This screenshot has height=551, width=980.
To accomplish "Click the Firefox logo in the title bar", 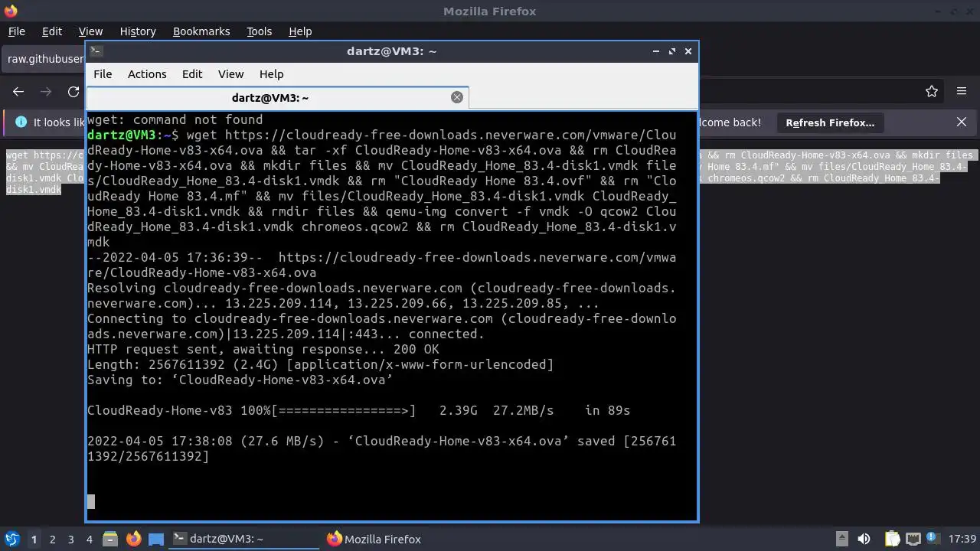I will (x=10, y=11).
